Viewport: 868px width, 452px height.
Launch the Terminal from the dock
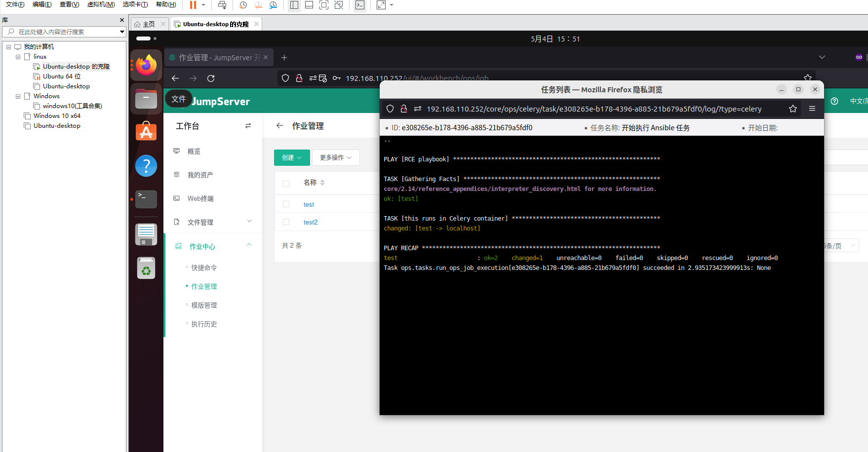click(x=146, y=199)
